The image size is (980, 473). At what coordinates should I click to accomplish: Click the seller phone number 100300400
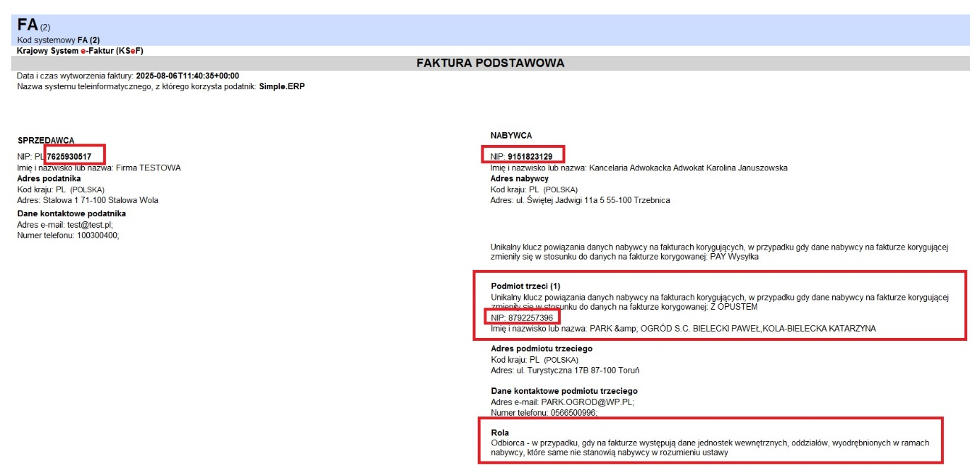click(95, 235)
